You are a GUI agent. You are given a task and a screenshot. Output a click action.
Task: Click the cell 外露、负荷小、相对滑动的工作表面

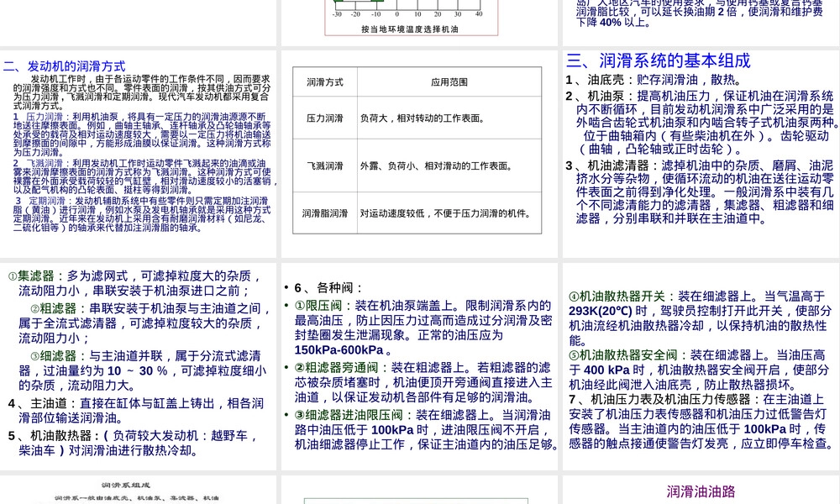449,165
